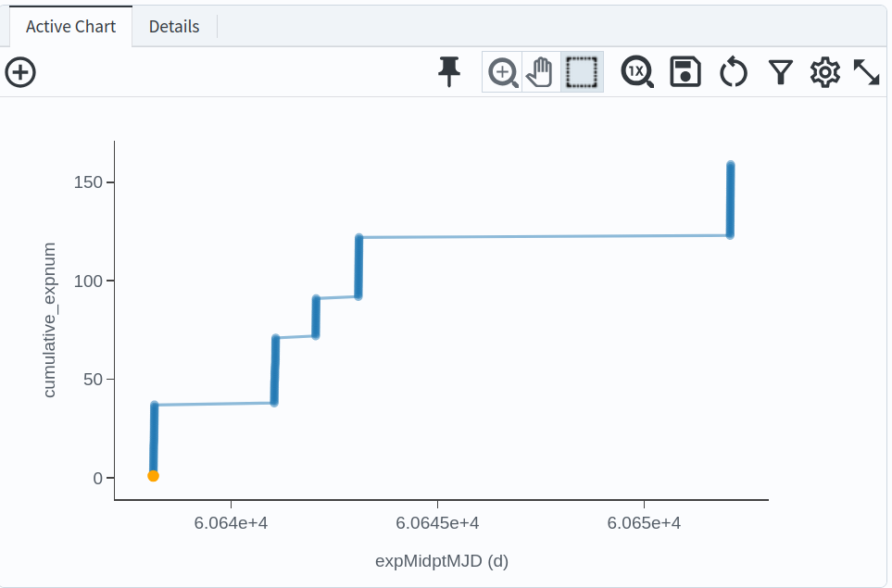
Task: Switch to the Details tab
Action: click(174, 27)
